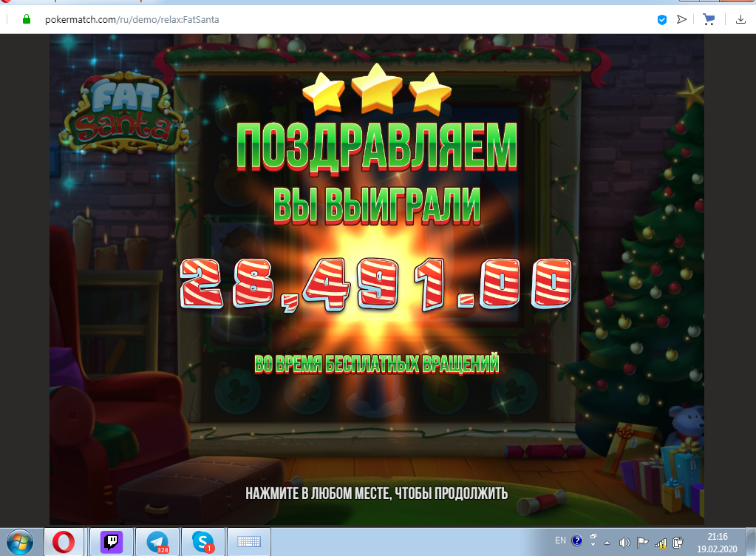
Task: Click the power plug tray icon
Action: (678, 543)
